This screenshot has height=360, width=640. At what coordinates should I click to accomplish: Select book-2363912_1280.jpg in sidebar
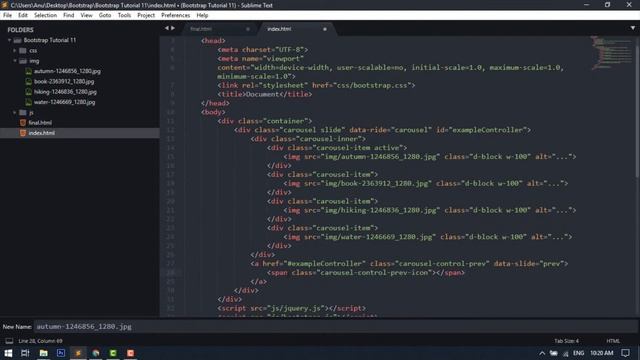coord(64,81)
